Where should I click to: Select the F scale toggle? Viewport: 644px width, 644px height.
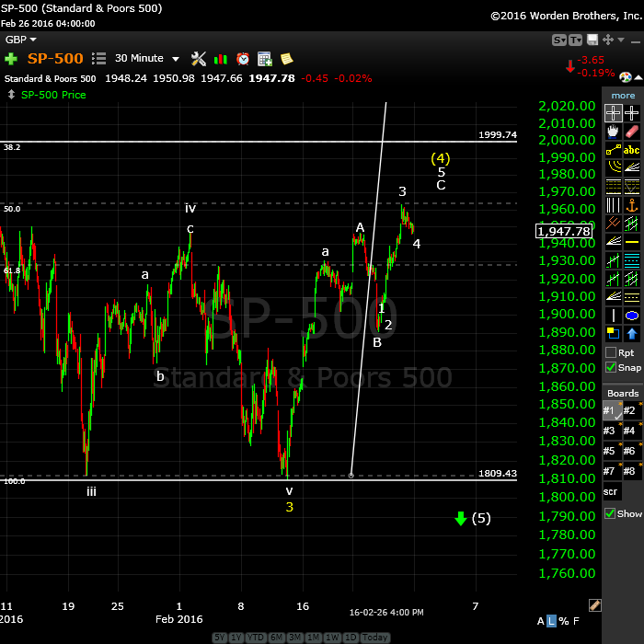576,621
